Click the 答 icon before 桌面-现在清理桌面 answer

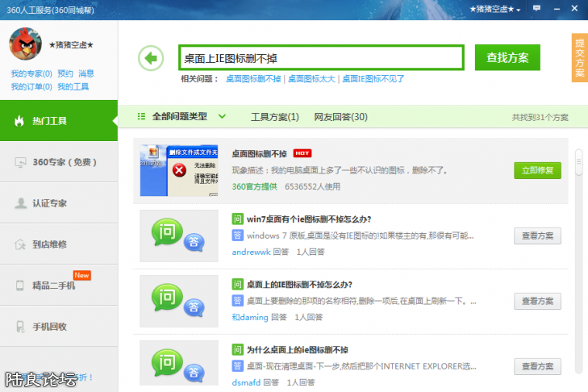pyautogui.click(x=237, y=365)
